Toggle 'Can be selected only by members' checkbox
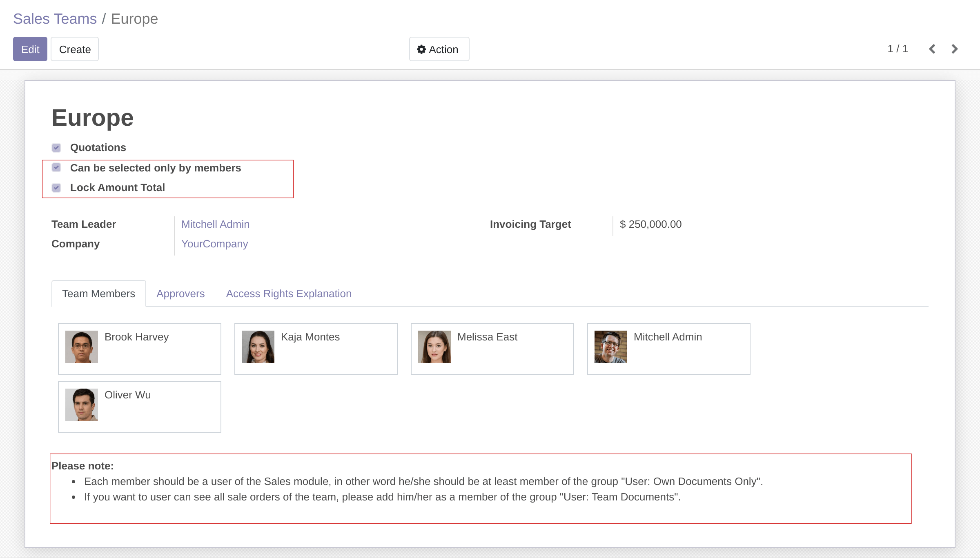This screenshot has width=980, height=558. point(56,168)
